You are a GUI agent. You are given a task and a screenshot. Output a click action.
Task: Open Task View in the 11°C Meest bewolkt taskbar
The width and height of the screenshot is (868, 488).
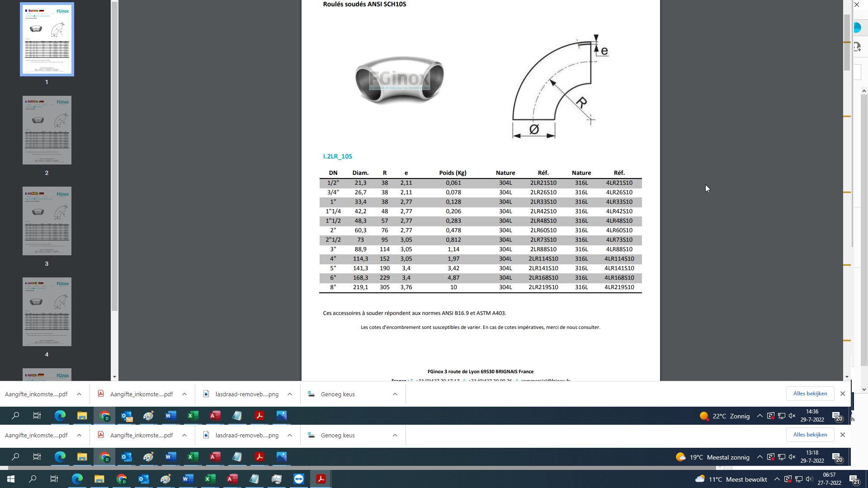click(x=54, y=479)
